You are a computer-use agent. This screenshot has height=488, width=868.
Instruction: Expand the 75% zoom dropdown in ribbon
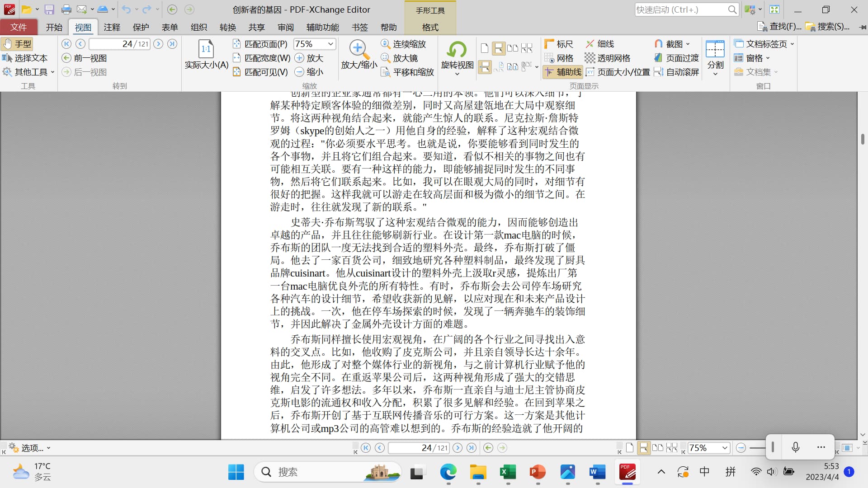[330, 44]
